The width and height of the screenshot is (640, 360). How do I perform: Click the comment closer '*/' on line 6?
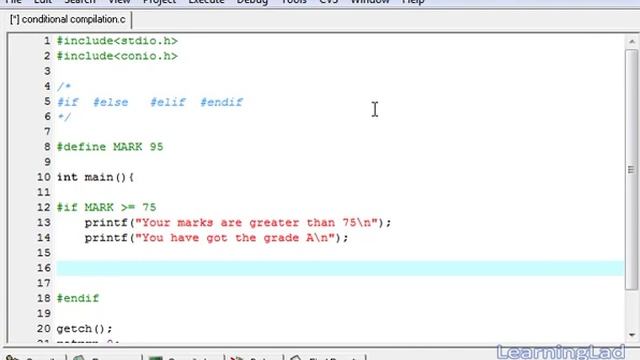pyautogui.click(x=64, y=117)
